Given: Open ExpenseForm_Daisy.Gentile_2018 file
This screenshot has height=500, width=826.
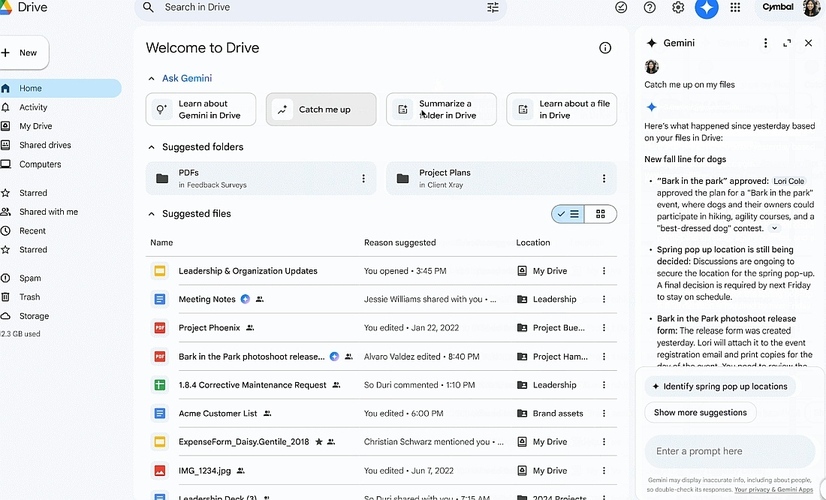Looking at the screenshot, I should pyautogui.click(x=243, y=442).
